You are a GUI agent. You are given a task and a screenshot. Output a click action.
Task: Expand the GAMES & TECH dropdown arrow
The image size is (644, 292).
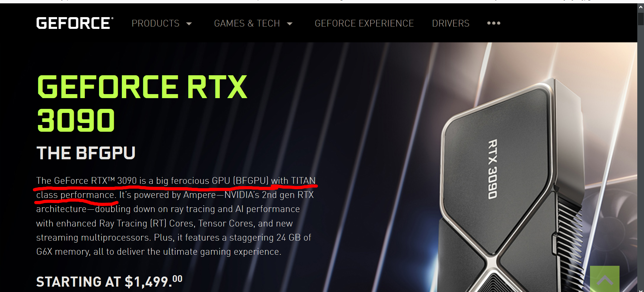point(290,24)
